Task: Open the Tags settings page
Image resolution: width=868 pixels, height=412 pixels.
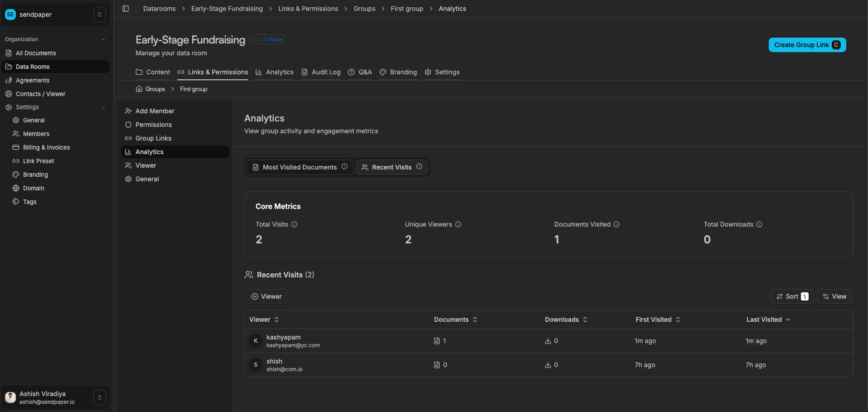Action: click(29, 202)
